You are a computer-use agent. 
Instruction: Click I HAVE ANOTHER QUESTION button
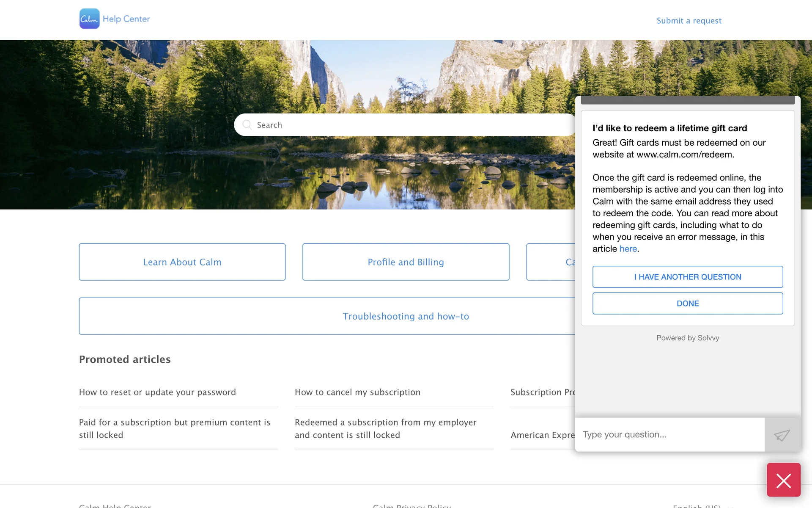[x=687, y=277]
